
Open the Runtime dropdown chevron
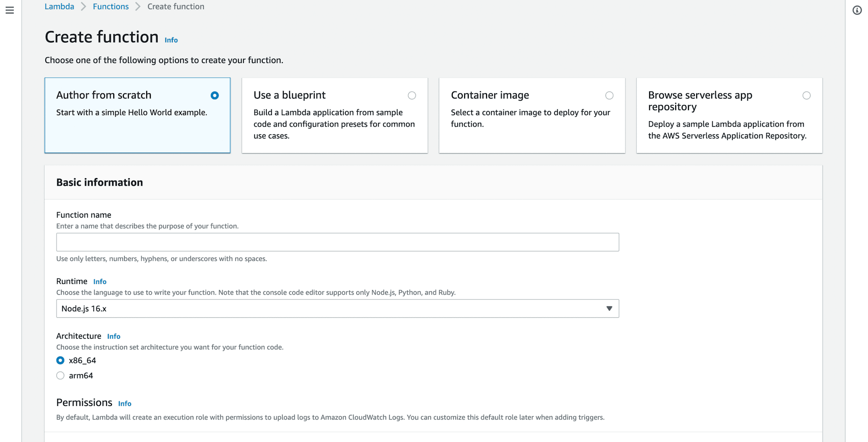click(x=609, y=309)
